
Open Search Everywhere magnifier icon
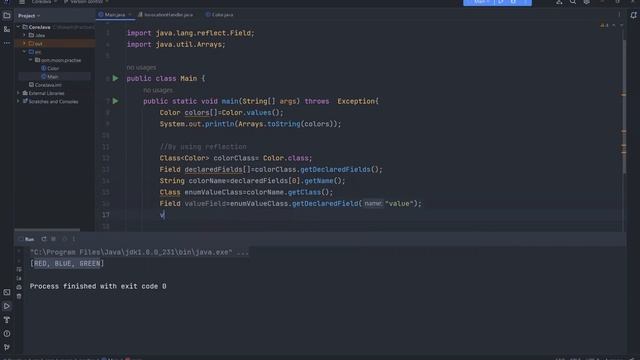(573, 2)
